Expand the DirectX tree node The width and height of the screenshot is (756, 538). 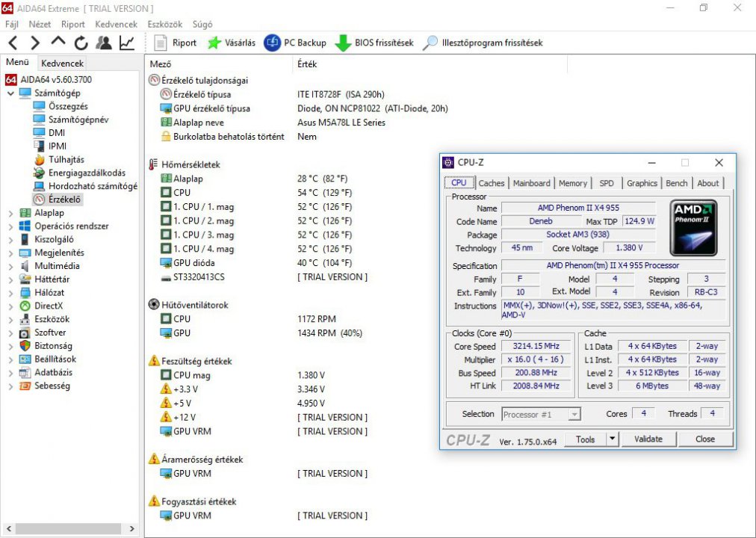tap(10, 306)
